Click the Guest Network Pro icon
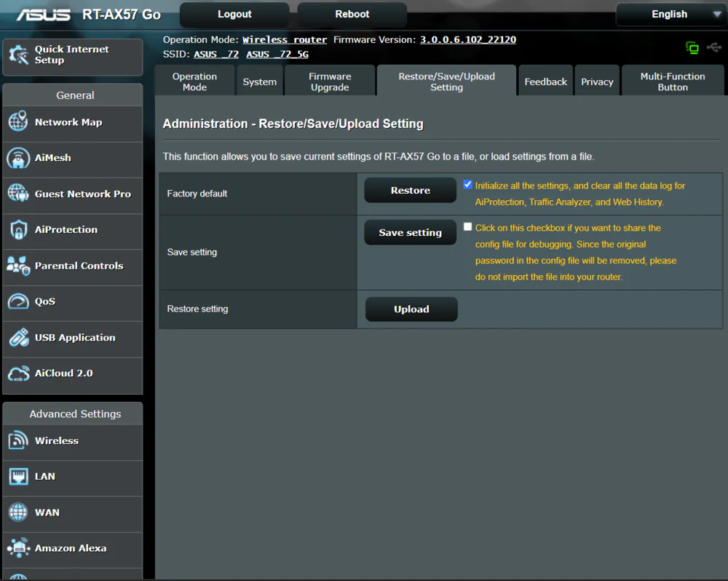The width and height of the screenshot is (728, 581). click(18, 193)
